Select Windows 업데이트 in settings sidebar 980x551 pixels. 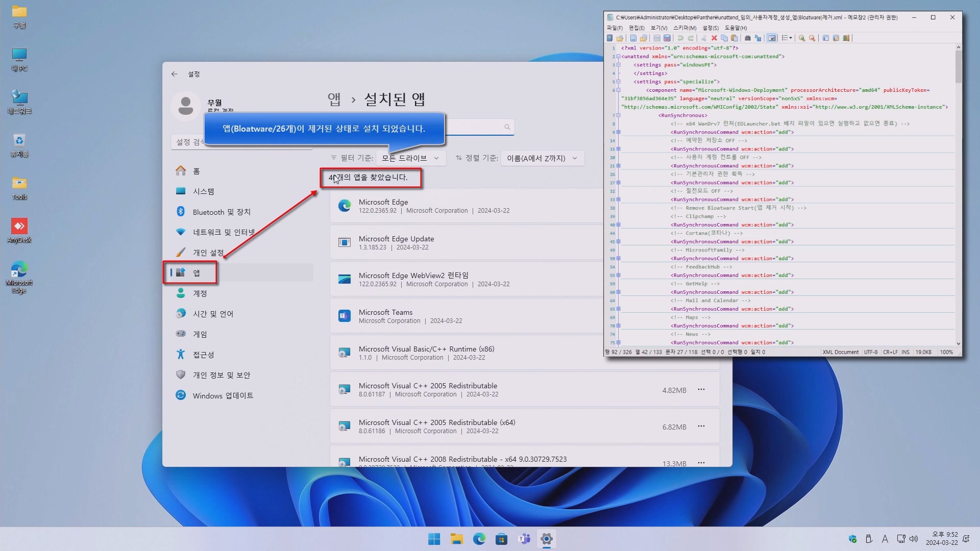click(x=223, y=395)
